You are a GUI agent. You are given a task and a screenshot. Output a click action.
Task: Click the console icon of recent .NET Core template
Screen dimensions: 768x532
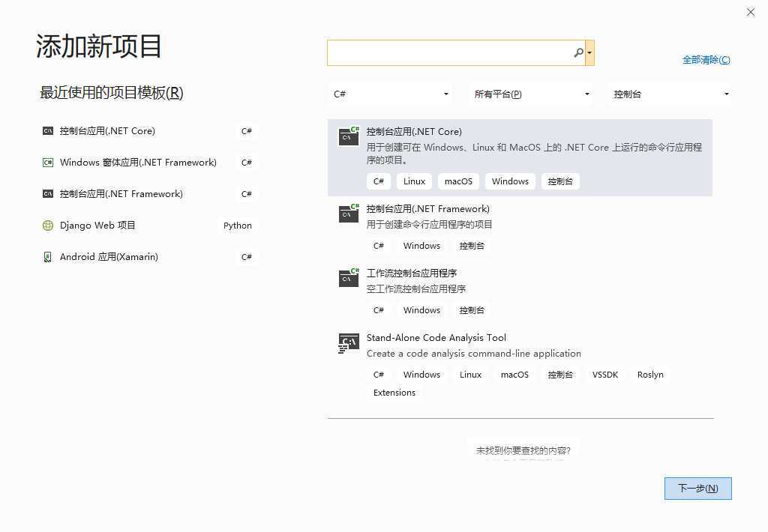pos(47,131)
